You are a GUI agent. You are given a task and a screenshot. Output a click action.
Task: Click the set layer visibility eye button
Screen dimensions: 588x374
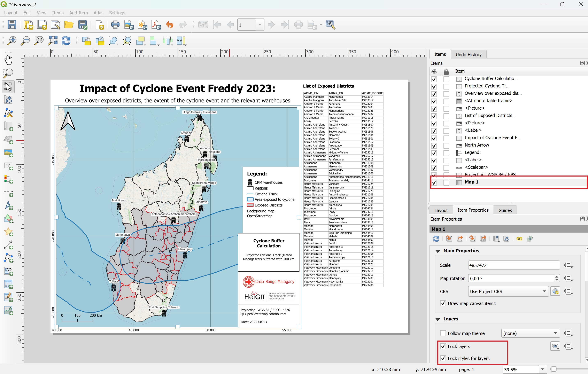[555, 346]
